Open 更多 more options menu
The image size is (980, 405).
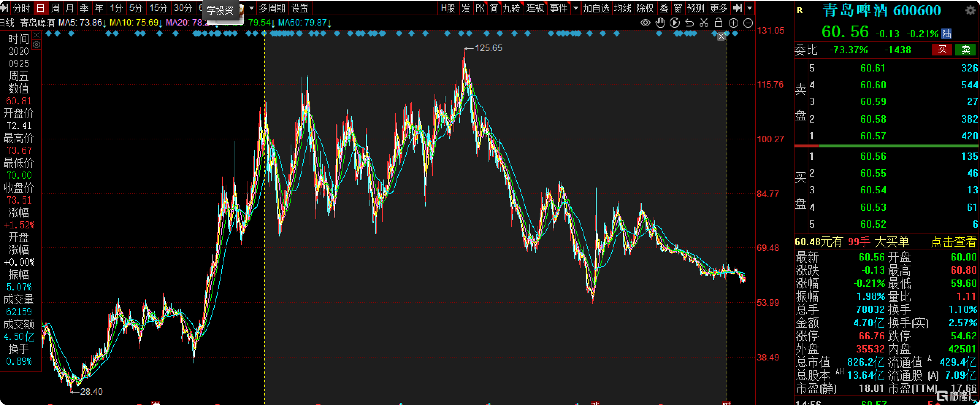719,8
